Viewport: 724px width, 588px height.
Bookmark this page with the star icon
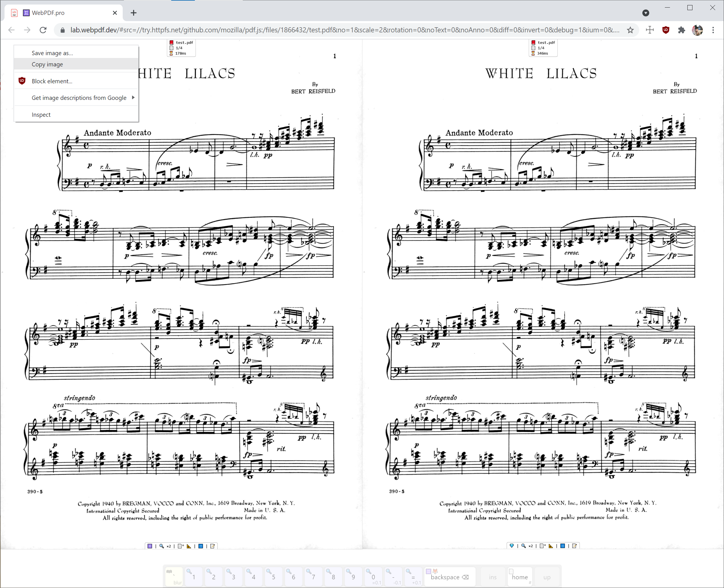tap(630, 30)
